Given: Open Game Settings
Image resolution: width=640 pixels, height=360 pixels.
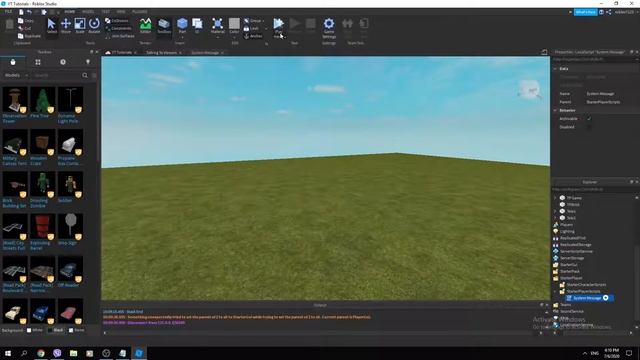Looking at the screenshot, I should [x=329, y=27].
